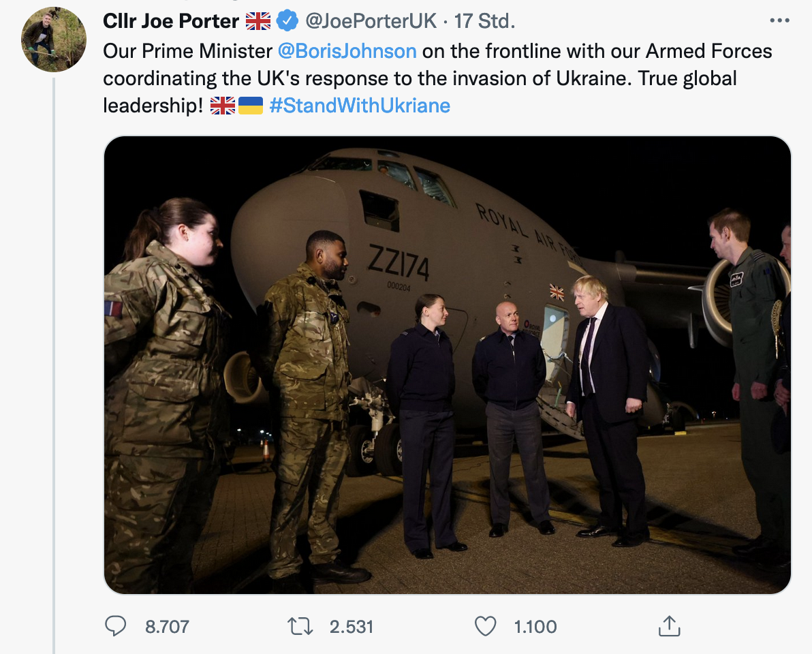Click the 8.707 reply count

click(167, 626)
